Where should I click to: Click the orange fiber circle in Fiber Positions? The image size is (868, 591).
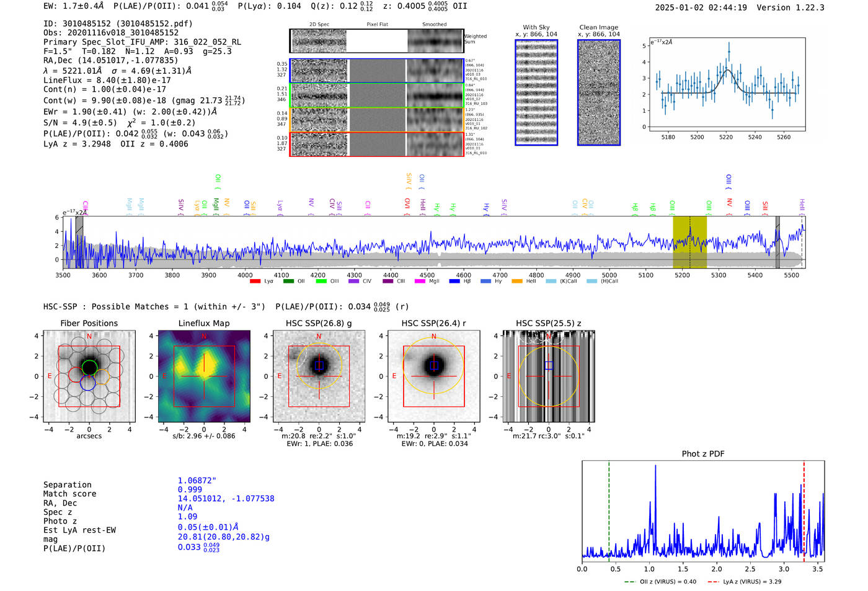click(x=102, y=376)
